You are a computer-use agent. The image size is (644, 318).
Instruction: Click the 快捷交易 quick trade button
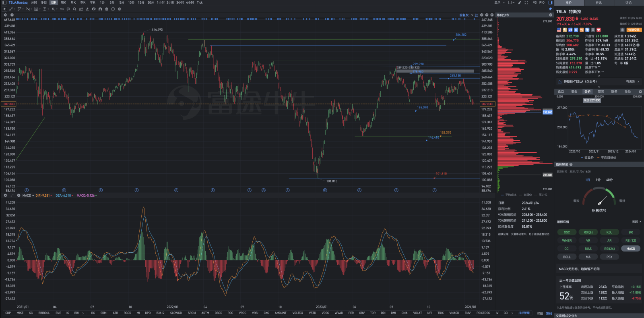634,30
